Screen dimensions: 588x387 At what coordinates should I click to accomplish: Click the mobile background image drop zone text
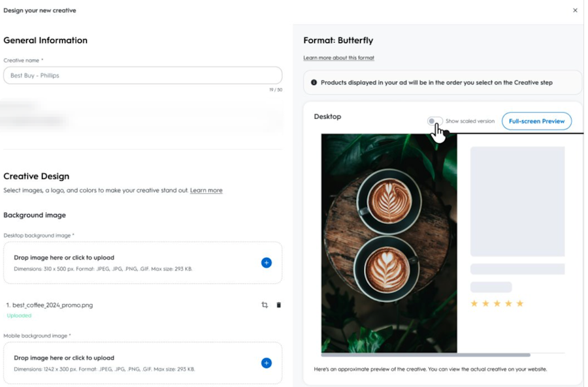(64, 358)
